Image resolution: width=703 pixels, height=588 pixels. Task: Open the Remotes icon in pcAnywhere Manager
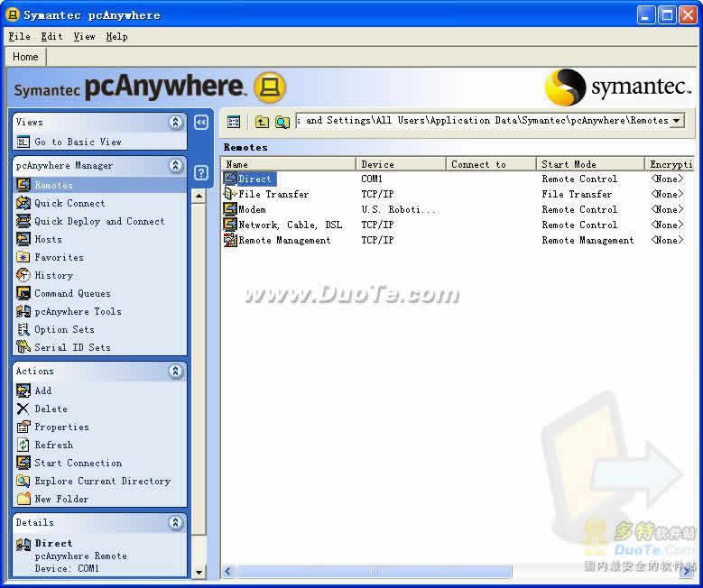tap(23, 185)
